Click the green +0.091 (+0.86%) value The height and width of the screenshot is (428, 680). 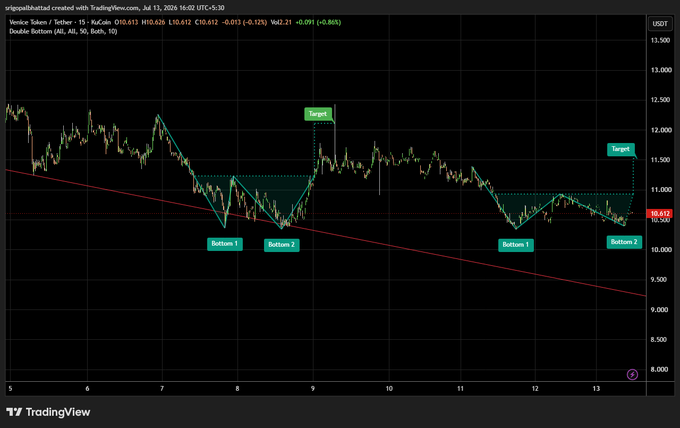318,22
